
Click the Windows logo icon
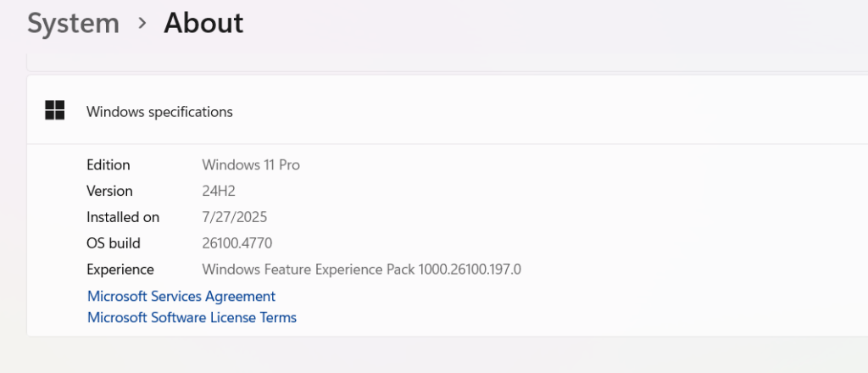(x=55, y=110)
